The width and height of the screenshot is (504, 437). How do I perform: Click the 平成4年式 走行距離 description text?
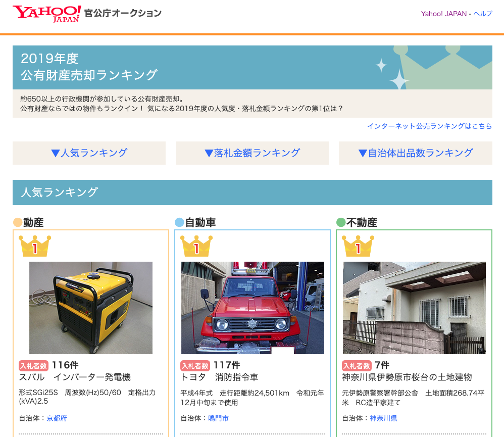[253, 398]
